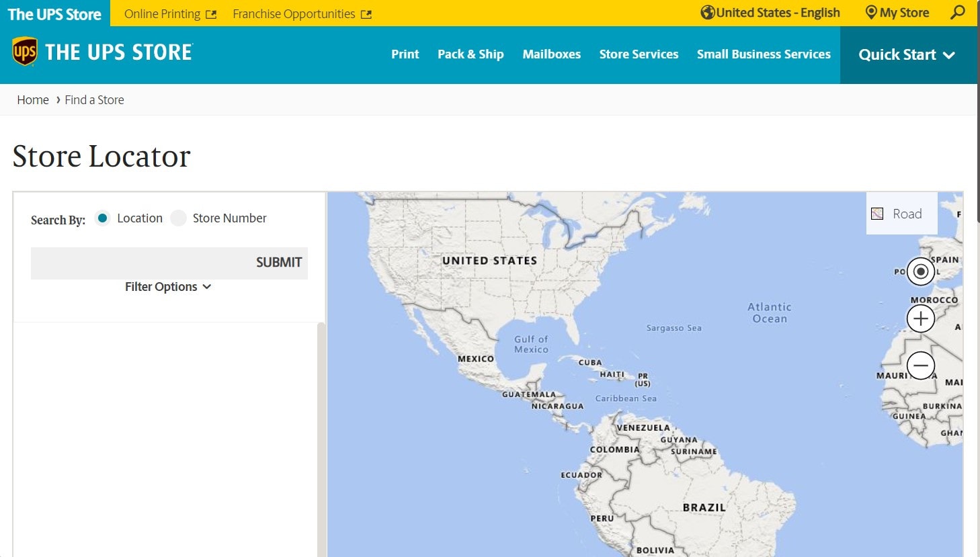Locate me on the map
Image resolution: width=980 pixels, height=557 pixels.
point(921,271)
